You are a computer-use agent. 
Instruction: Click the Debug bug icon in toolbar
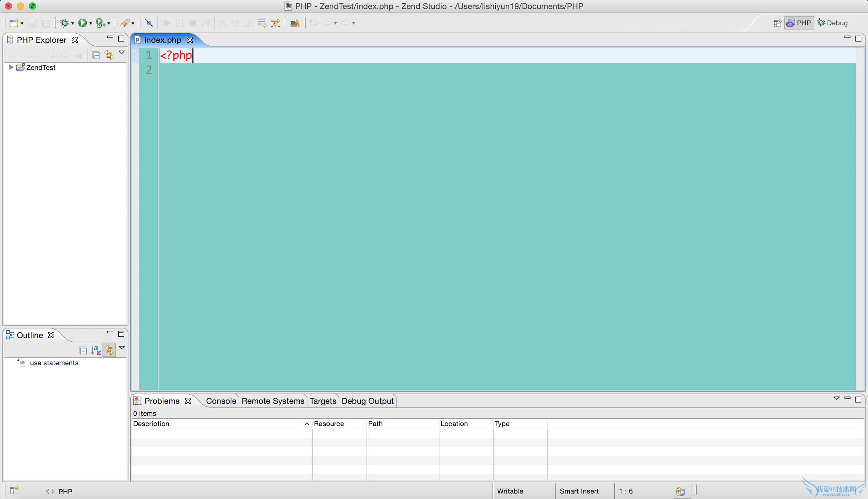point(64,23)
